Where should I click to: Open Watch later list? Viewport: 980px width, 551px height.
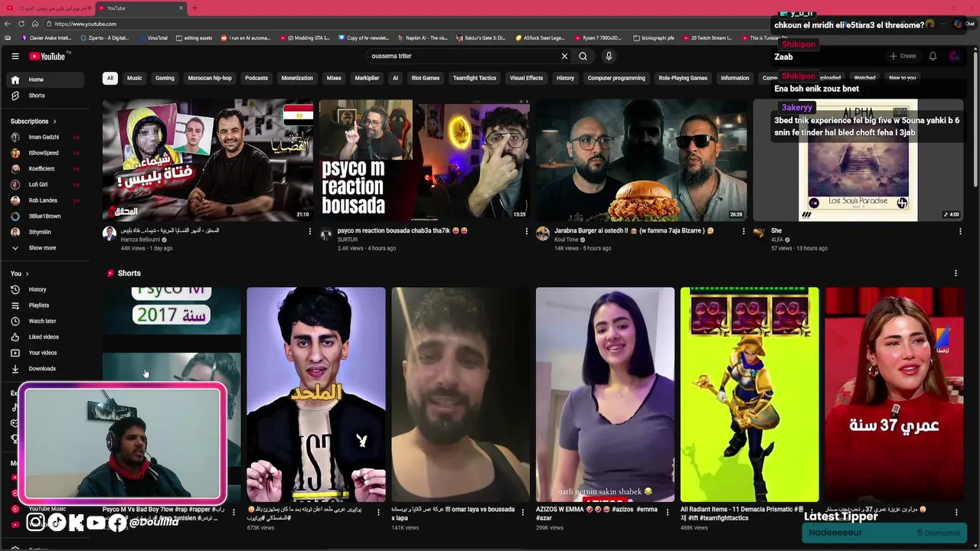coord(46,321)
